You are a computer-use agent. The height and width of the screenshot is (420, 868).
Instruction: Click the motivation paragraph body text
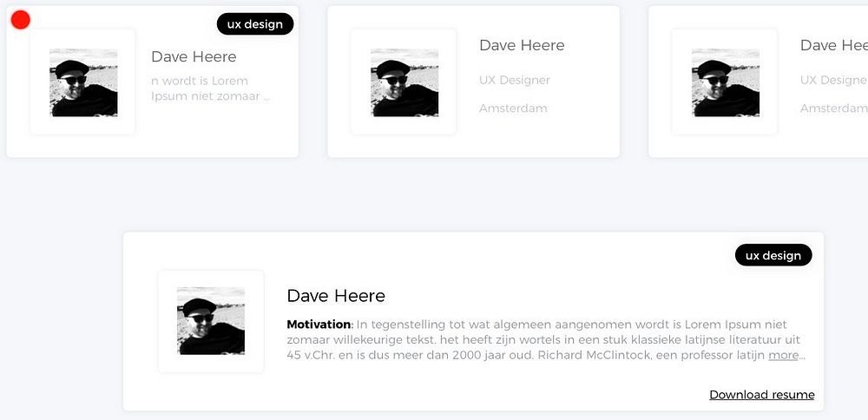pos(542,340)
